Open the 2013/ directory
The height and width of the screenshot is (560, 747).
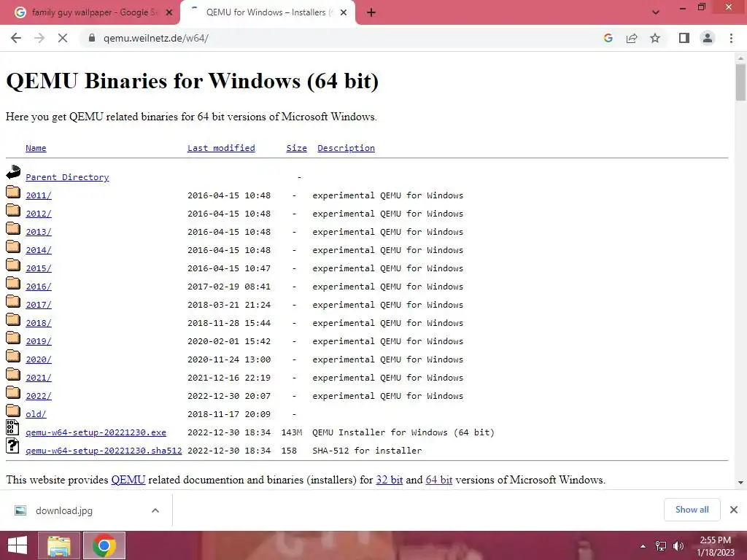click(x=39, y=232)
